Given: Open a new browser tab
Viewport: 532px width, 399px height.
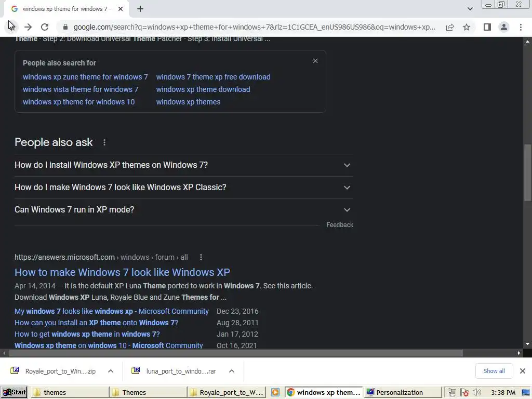Looking at the screenshot, I should [140, 9].
